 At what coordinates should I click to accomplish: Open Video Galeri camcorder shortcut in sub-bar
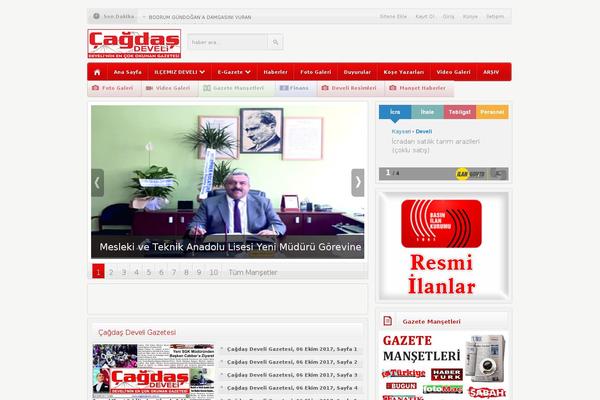coord(168,88)
